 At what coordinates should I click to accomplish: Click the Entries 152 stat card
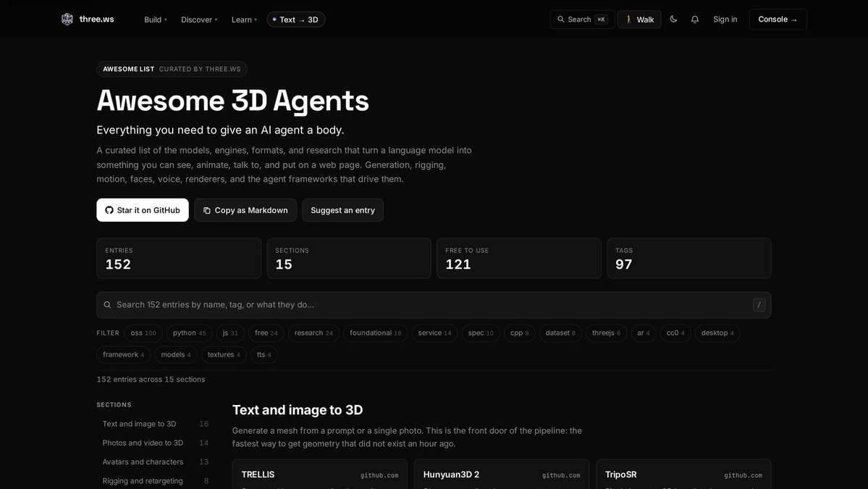click(179, 259)
